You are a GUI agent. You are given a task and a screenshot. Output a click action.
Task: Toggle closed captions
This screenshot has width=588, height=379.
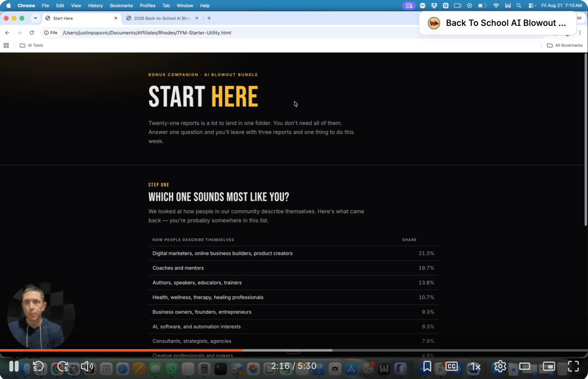451,366
